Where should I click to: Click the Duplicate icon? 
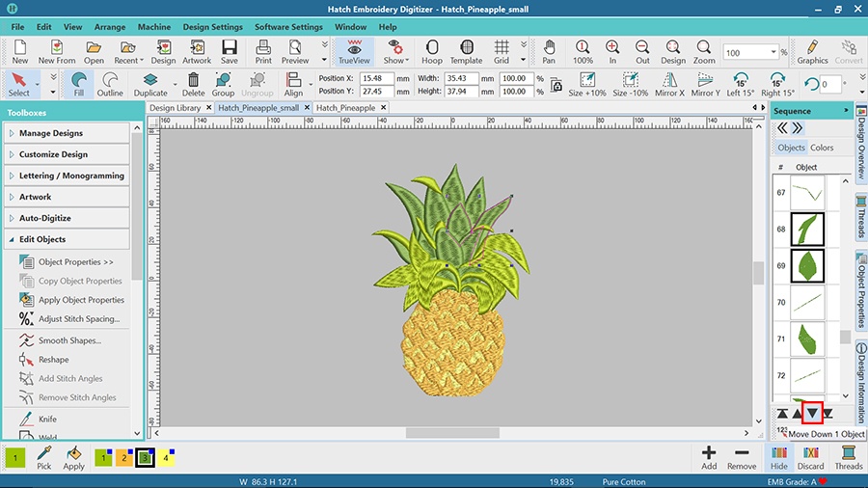click(150, 84)
